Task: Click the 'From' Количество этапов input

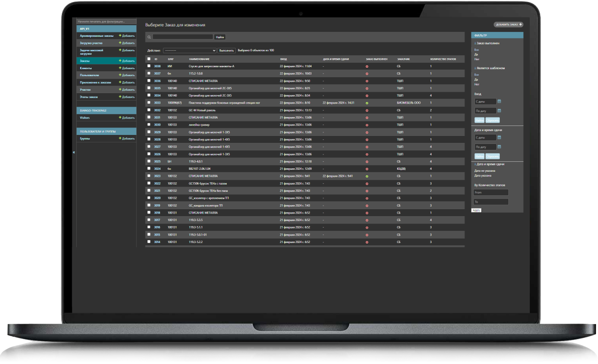Action: coord(490,192)
